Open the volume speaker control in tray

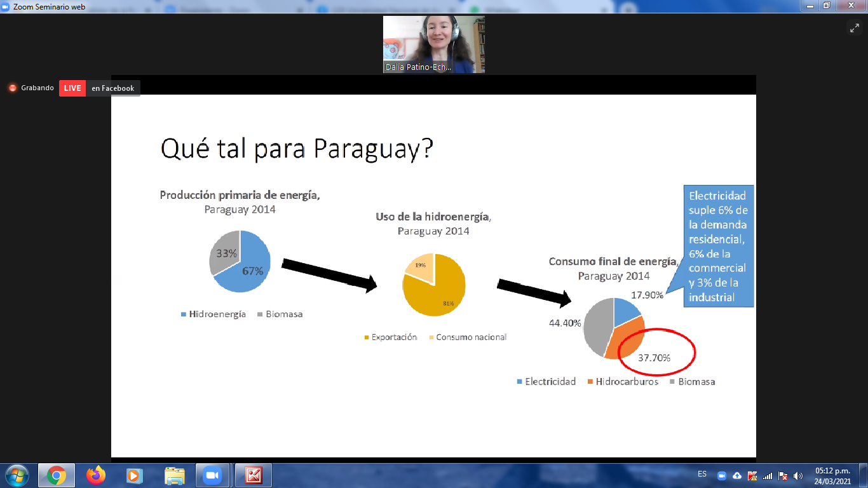point(798,476)
